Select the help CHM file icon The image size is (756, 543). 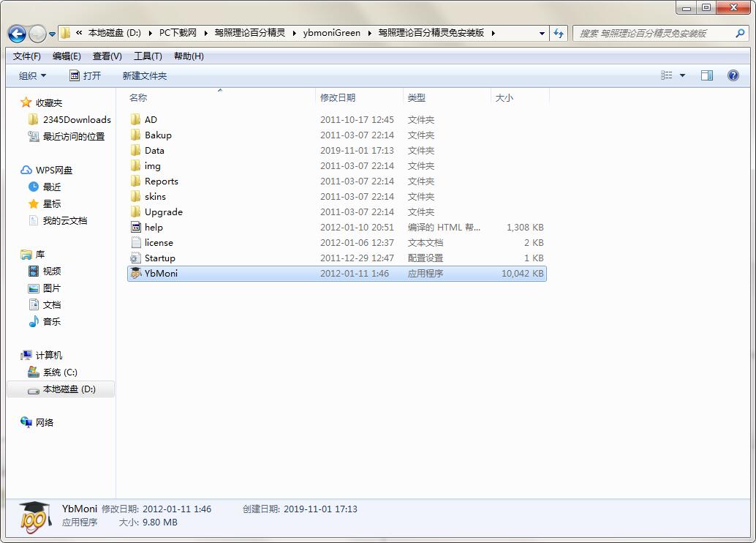point(136,227)
